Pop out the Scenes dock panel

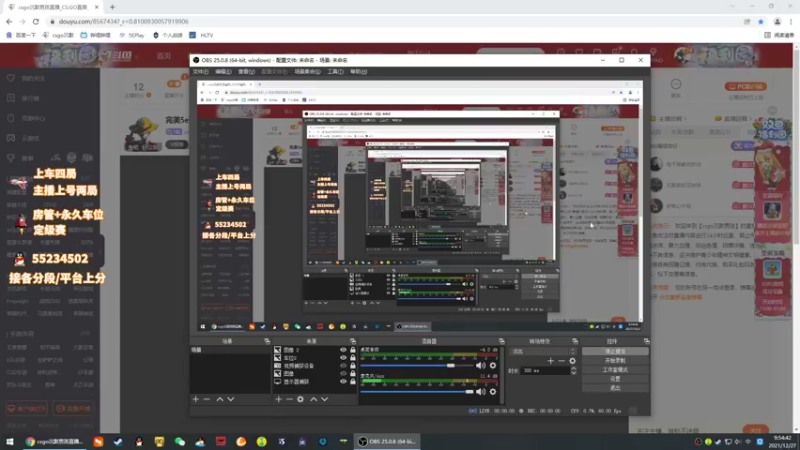point(267,341)
